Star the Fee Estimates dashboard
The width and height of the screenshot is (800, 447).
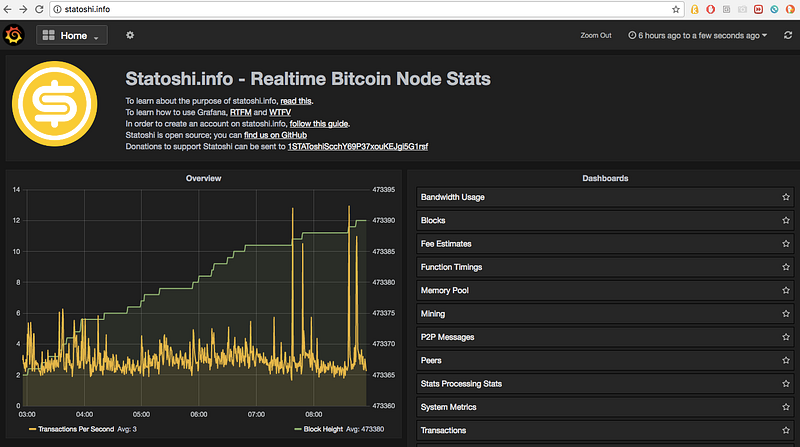click(786, 244)
